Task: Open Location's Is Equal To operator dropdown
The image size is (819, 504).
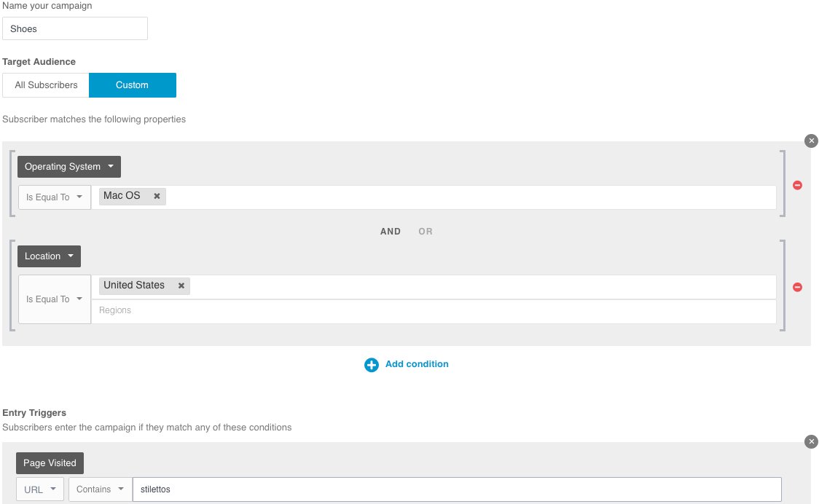Action: tap(55, 299)
